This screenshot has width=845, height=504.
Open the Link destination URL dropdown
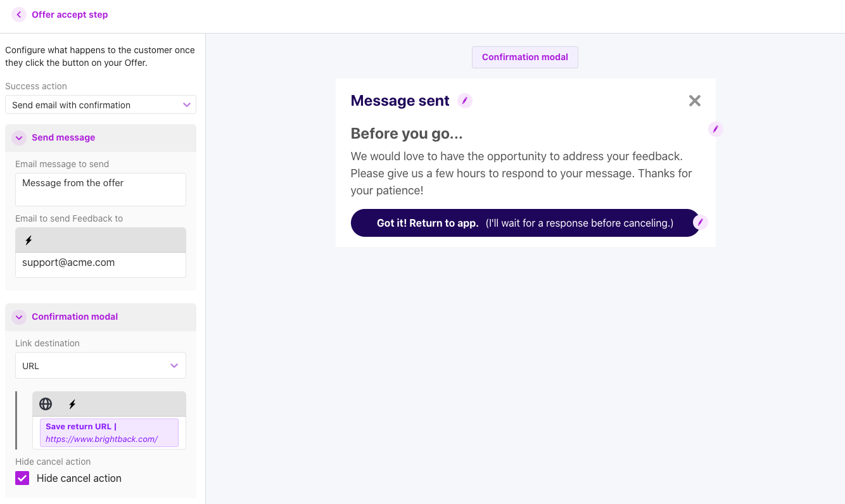(x=101, y=366)
